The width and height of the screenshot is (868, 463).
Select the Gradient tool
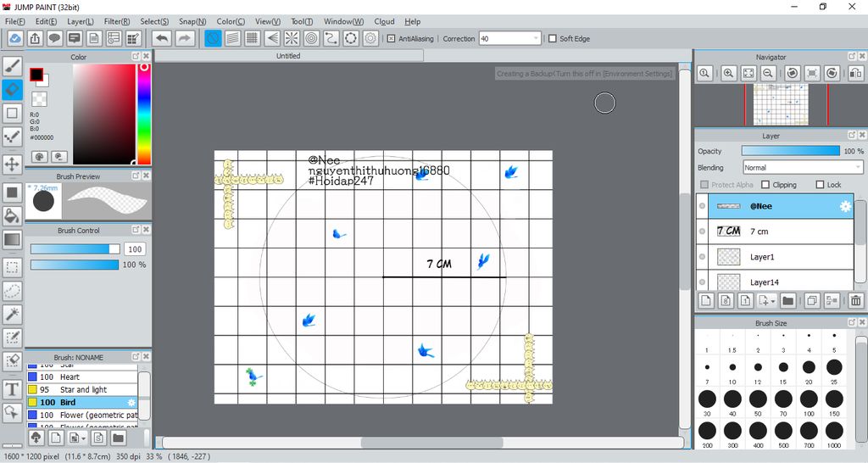(x=12, y=240)
